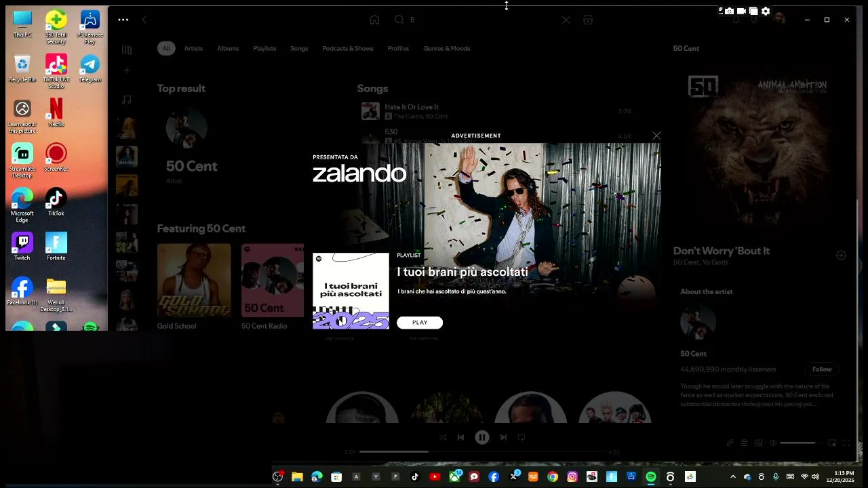This screenshot has width=868, height=488.
Task: Open Spotify's three-dot main menu
Action: point(123,20)
